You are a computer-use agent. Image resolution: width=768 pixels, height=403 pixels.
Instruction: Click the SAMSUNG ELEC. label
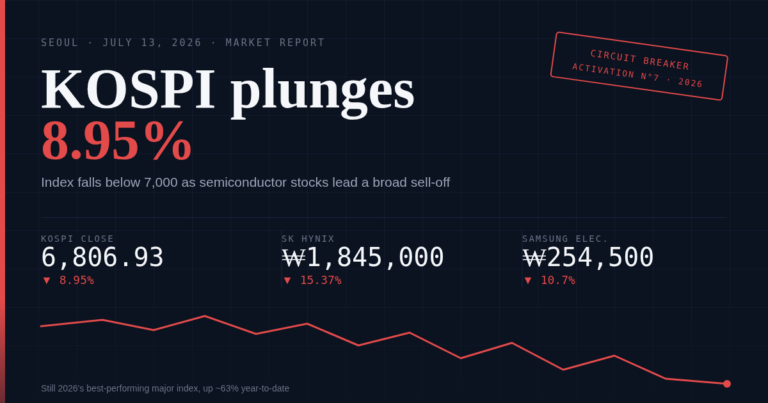(x=565, y=238)
